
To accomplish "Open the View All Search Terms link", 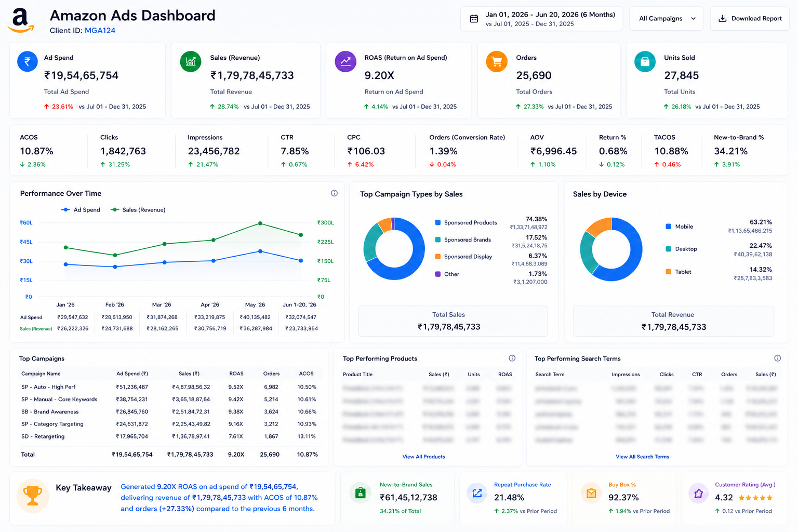I will tap(642, 457).
